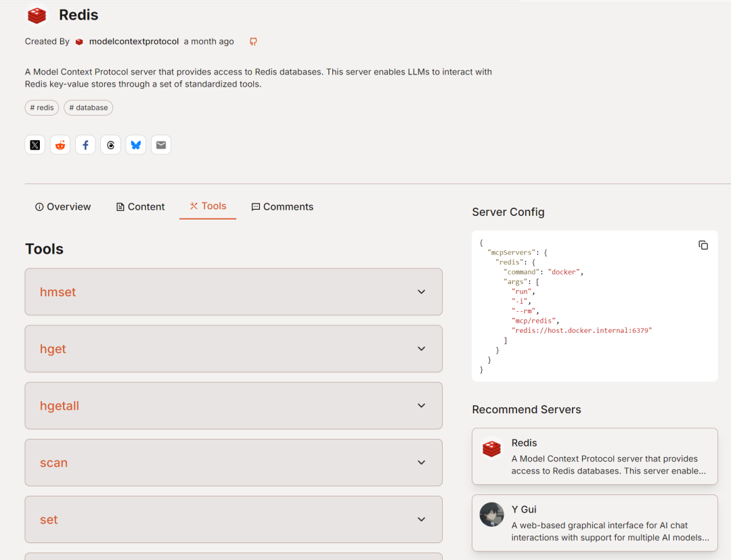Click the Redis card description text

(x=608, y=465)
